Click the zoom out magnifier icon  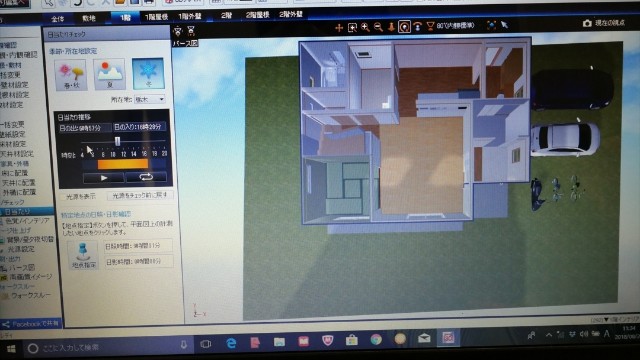coord(378,27)
